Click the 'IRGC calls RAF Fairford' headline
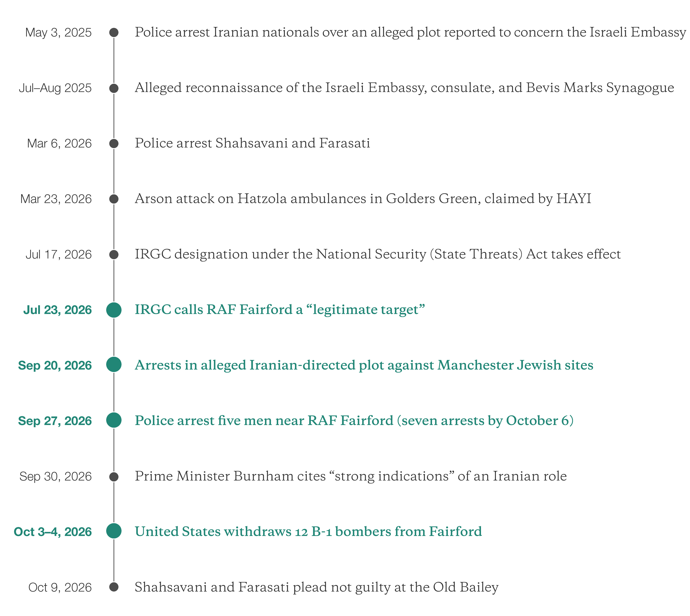The height and width of the screenshot is (616, 690). coord(279,310)
